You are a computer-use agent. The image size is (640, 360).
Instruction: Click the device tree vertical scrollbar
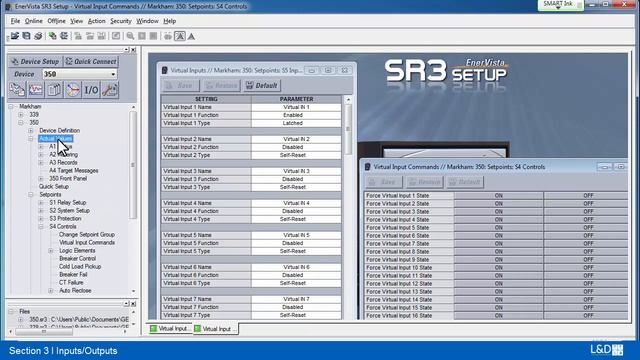pyautogui.click(x=133, y=165)
